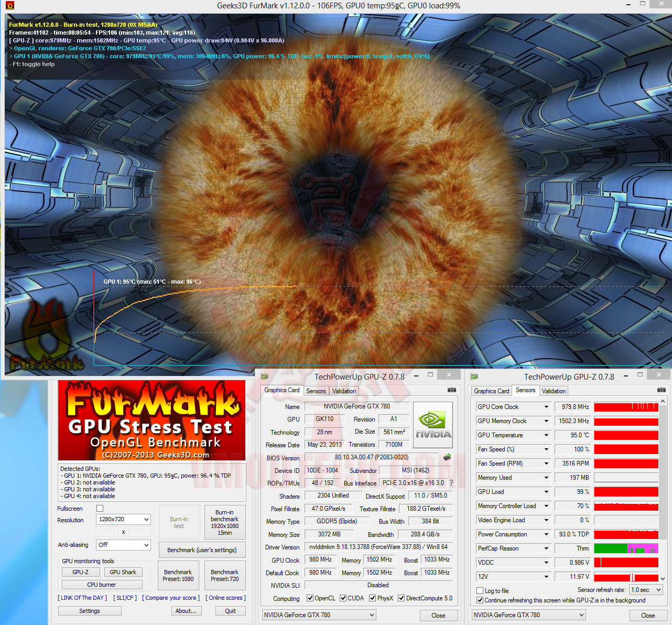672x625 pixels.
Task: Launch GPU Shark monitoring tool
Action: [123, 572]
